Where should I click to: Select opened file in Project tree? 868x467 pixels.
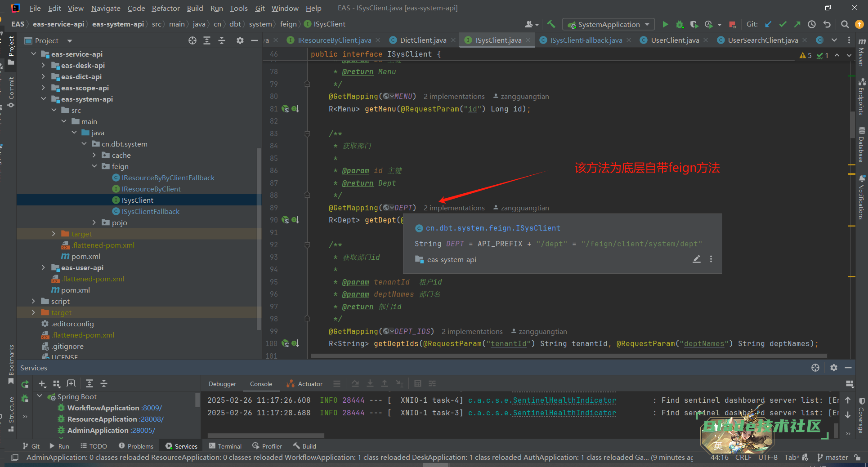[192, 40]
